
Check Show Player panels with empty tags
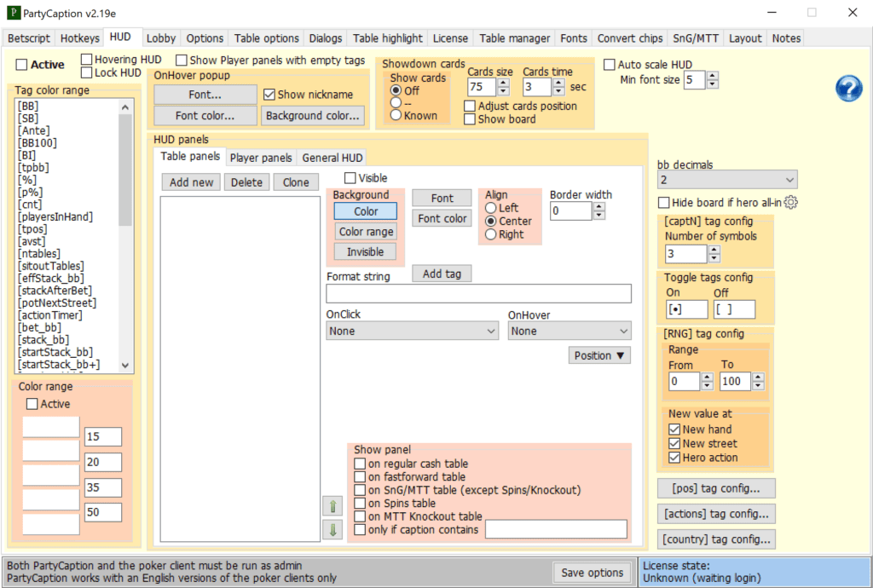point(182,61)
